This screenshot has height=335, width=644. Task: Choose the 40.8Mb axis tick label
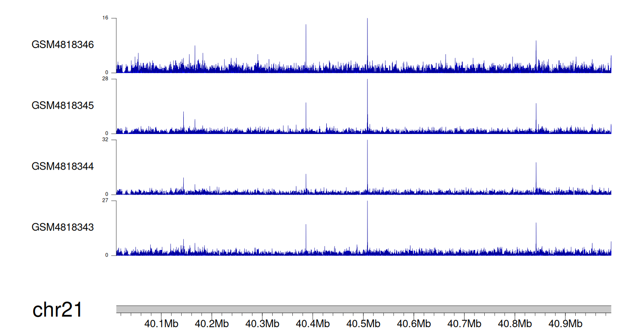click(x=515, y=323)
